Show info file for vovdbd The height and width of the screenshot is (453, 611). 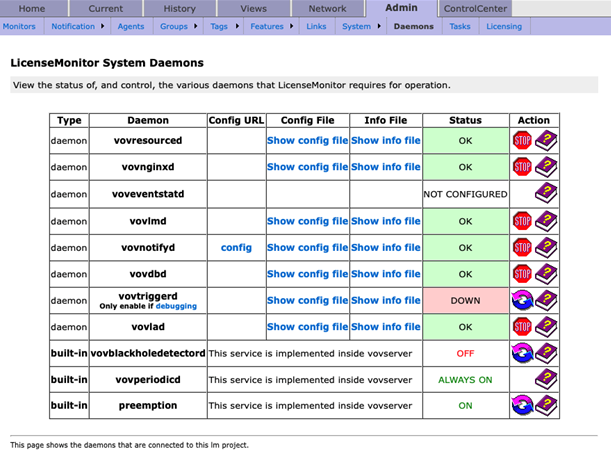pyautogui.click(x=386, y=274)
